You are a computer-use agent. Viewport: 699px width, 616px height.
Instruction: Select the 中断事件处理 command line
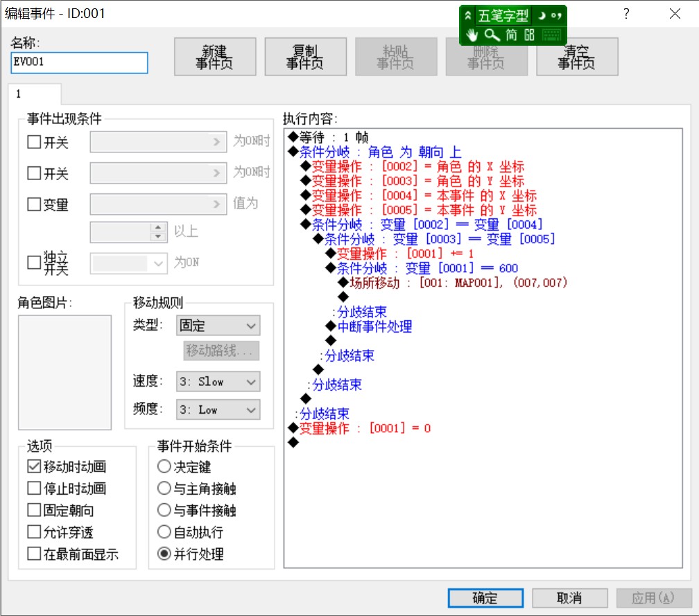coord(369,326)
